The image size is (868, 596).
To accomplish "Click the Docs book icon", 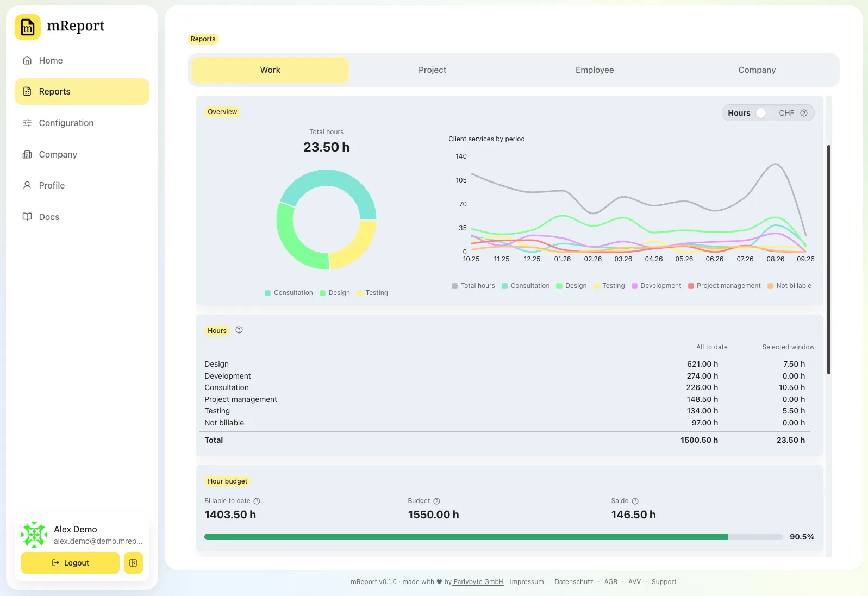I will [27, 217].
